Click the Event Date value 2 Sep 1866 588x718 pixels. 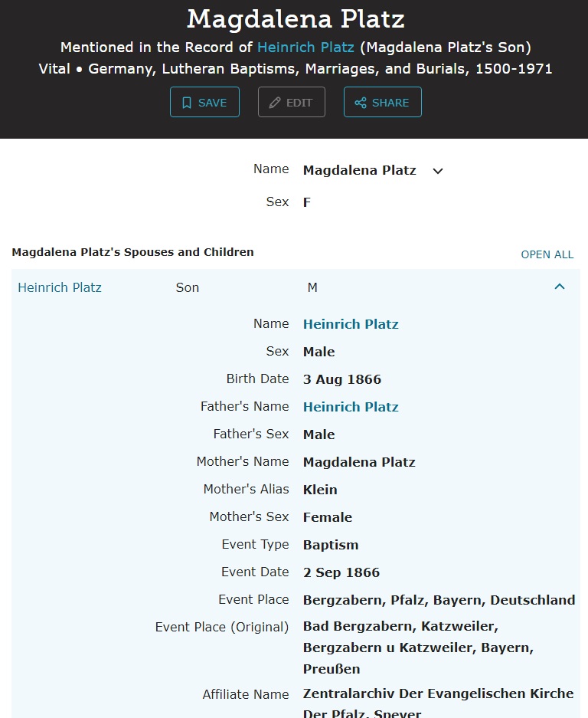[341, 572]
